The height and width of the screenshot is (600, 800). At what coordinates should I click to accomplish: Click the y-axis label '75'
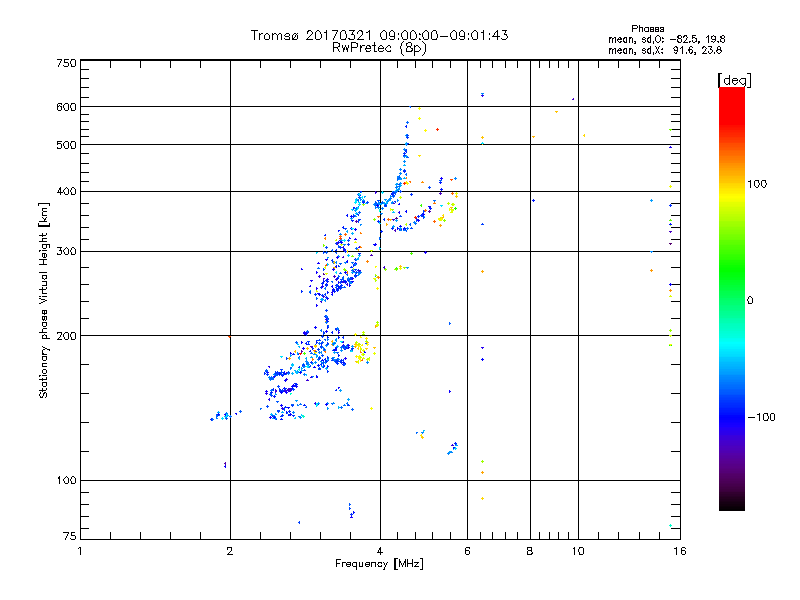(x=70, y=536)
